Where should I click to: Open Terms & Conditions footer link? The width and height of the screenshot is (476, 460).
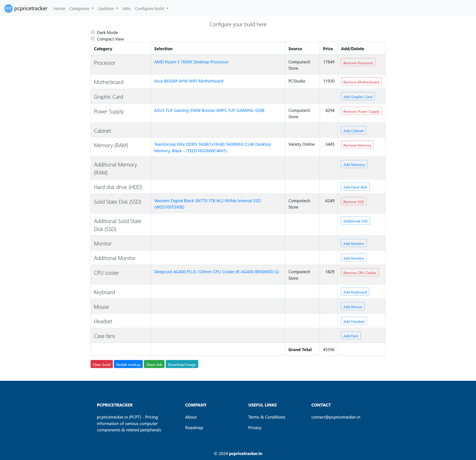point(267,417)
